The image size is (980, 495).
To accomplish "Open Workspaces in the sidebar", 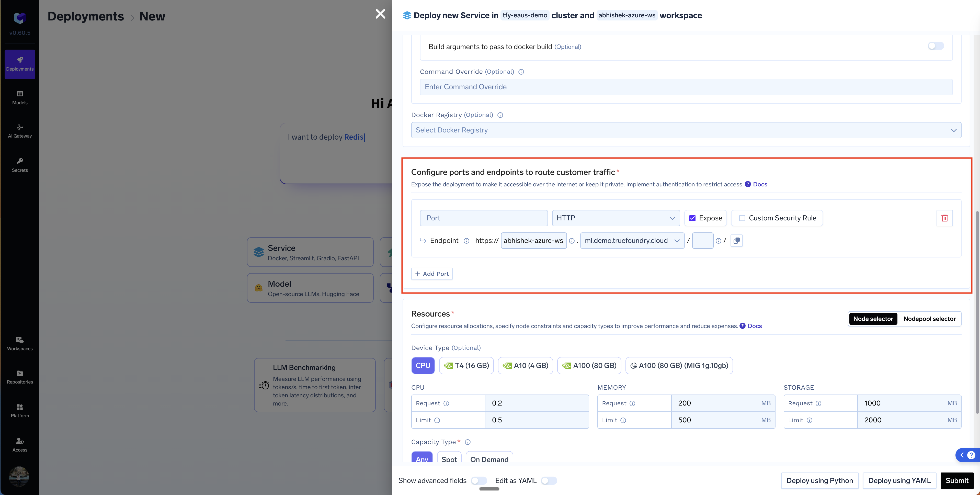I will click(20, 344).
